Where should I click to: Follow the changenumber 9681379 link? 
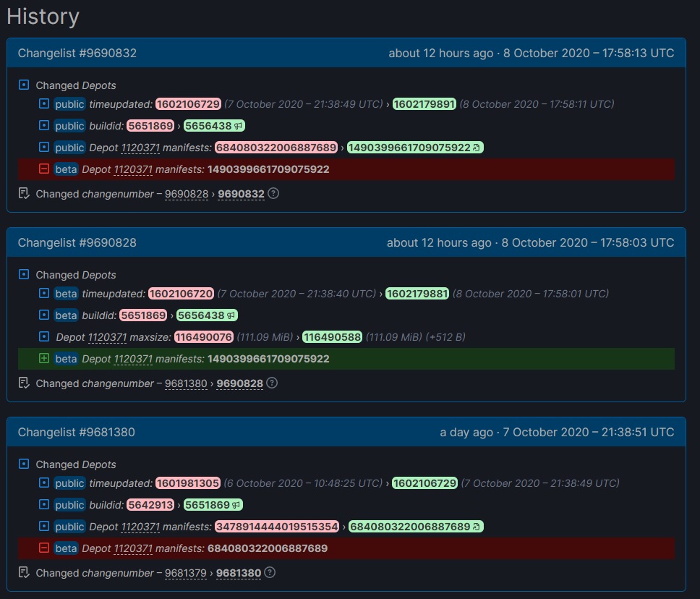pyautogui.click(x=186, y=573)
